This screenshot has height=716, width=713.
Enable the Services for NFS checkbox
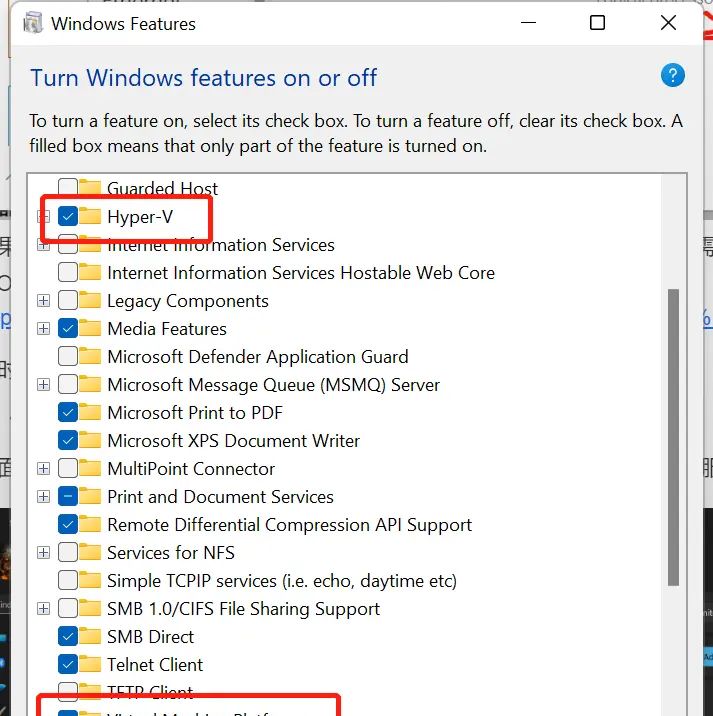tap(68, 553)
